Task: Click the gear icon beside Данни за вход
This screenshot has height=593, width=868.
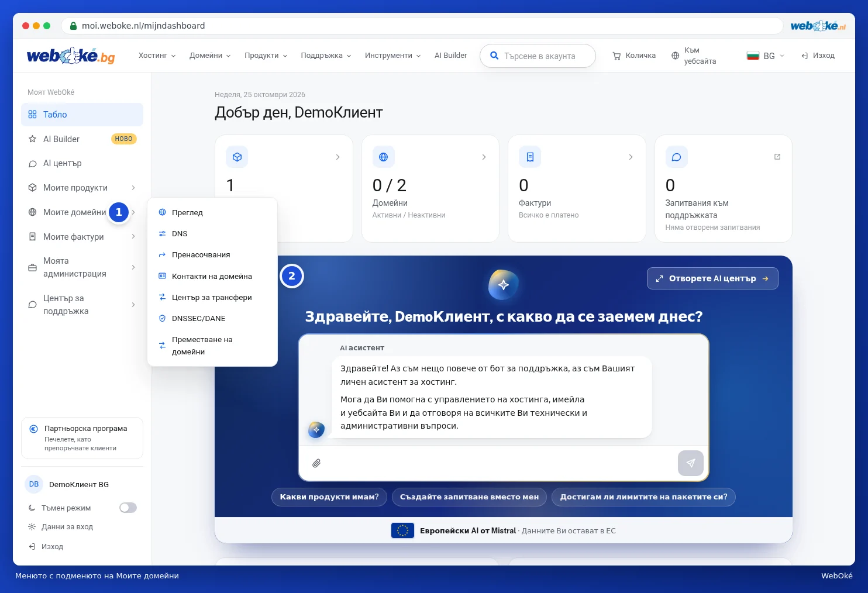Action: [32, 527]
